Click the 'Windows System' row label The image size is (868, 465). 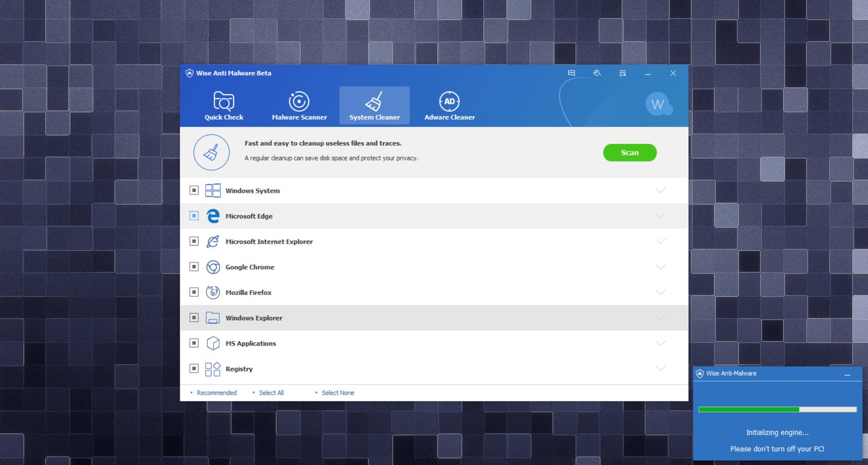[252, 191]
